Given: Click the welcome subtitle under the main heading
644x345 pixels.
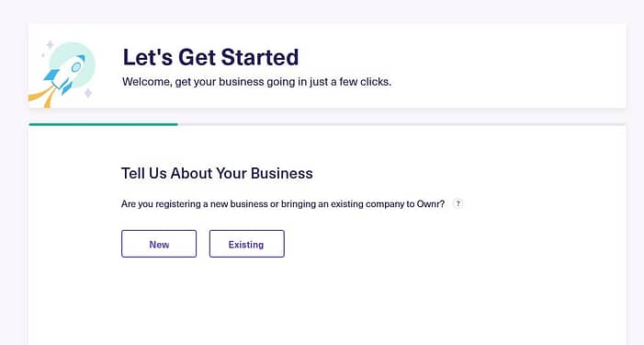Looking at the screenshot, I should (256, 82).
